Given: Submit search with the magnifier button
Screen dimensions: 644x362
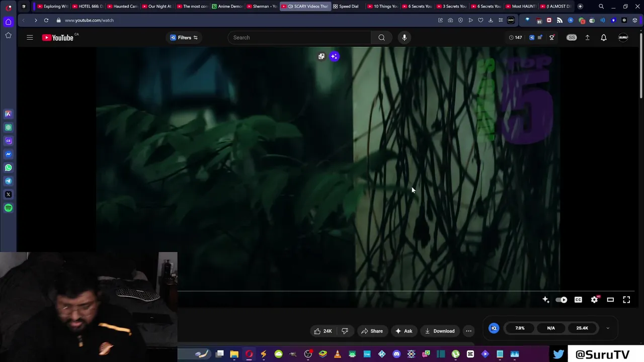Looking at the screenshot, I should [x=381, y=37].
